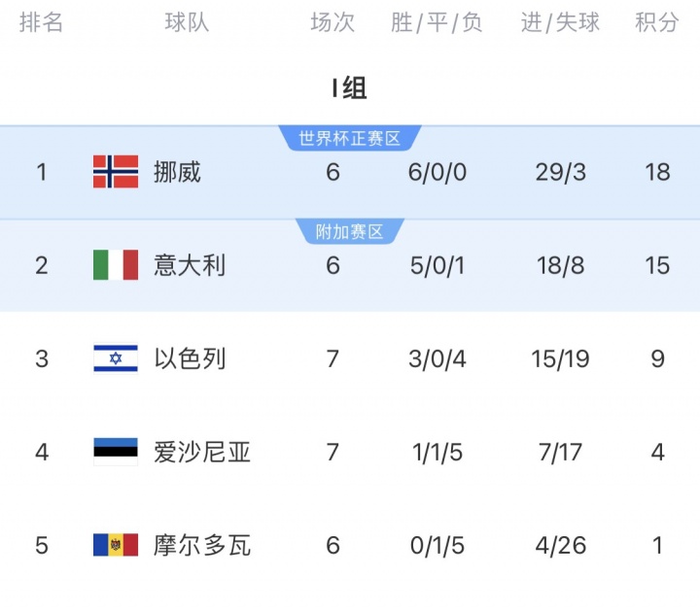The width and height of the screenshot is (700, 612).
Task: Click the Moldova flag icon
Action: click(x=116, y=545)
